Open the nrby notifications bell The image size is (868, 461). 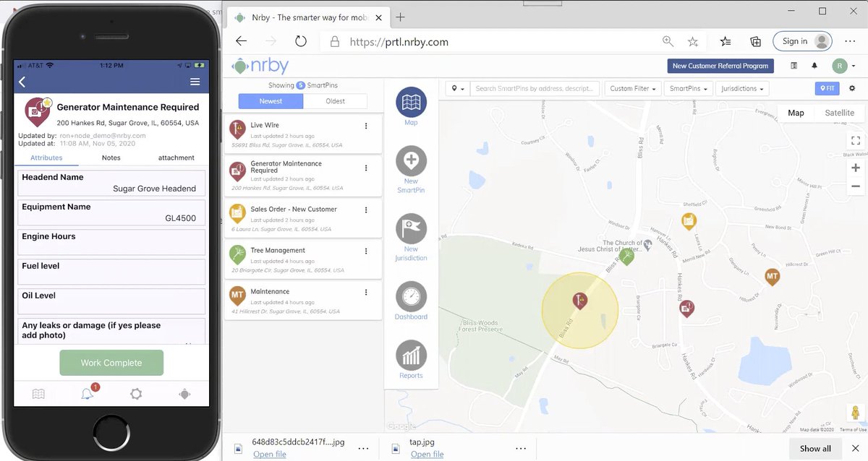pyautogui.click(x=814, y=66)
